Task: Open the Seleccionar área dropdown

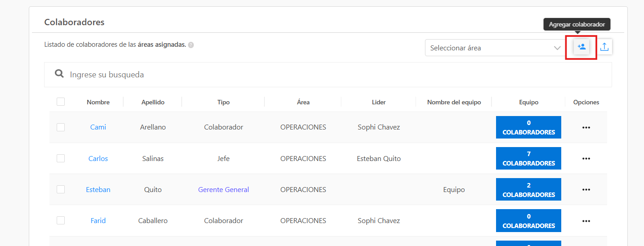Action: click(495, 48)
